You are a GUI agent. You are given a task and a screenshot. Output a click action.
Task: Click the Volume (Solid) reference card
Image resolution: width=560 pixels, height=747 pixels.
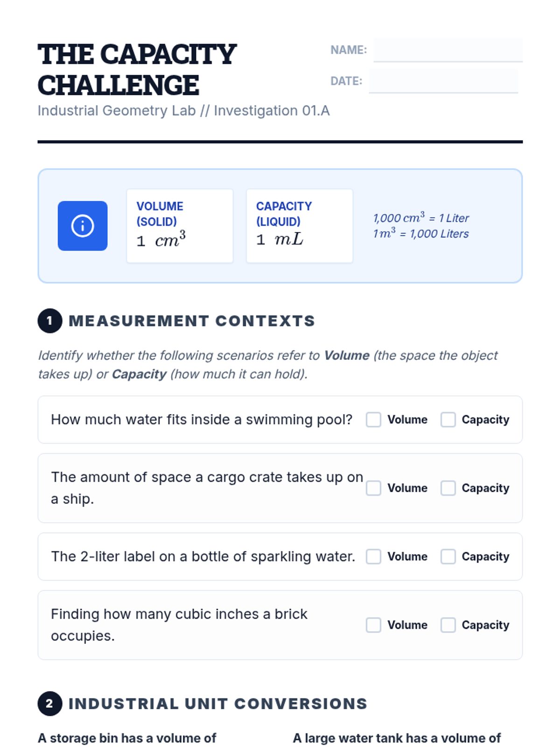(x=180, y=226)
